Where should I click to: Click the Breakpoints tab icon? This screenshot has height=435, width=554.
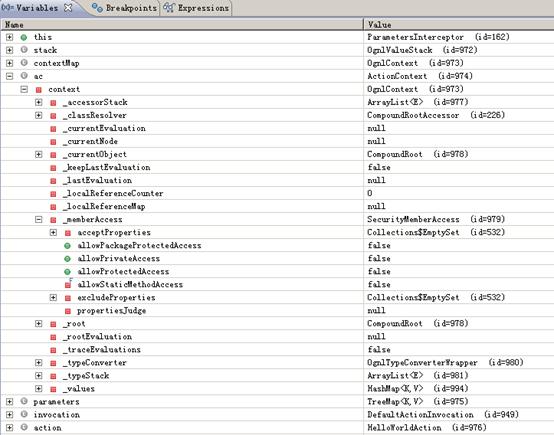(x=97, y=7)
